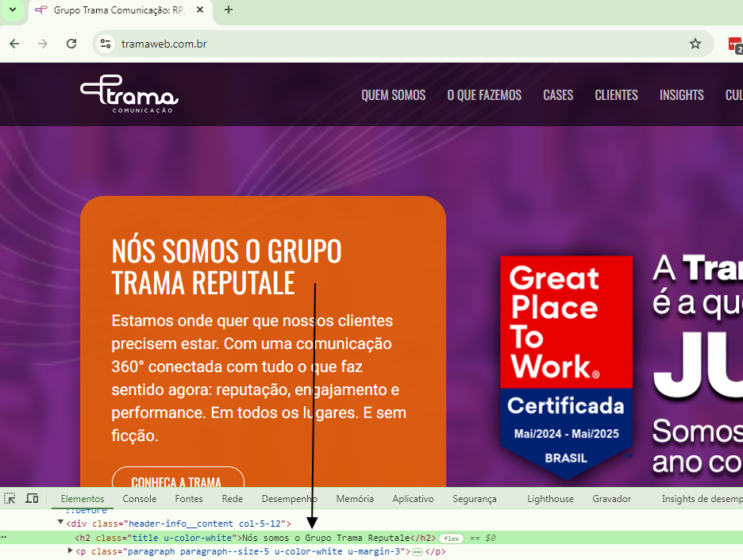Click the CONHEÇA A TRAMA button

pos(178,478)
